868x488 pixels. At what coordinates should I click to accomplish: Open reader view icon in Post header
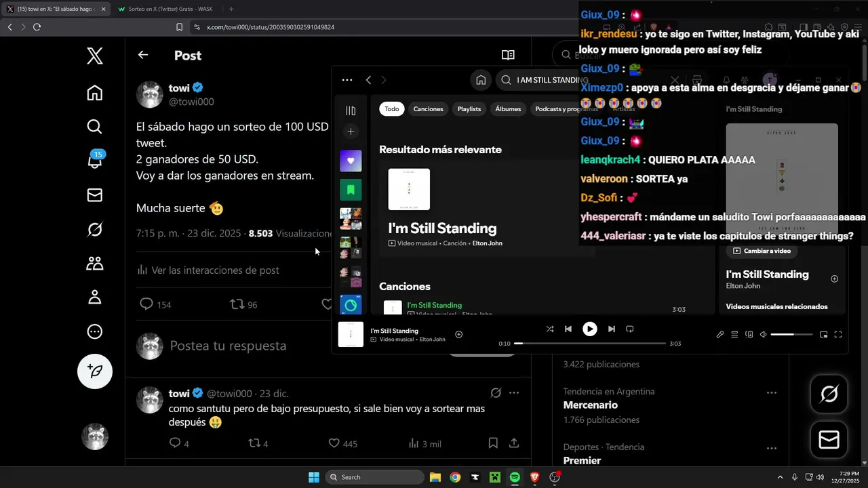click(x=508, y=55)
